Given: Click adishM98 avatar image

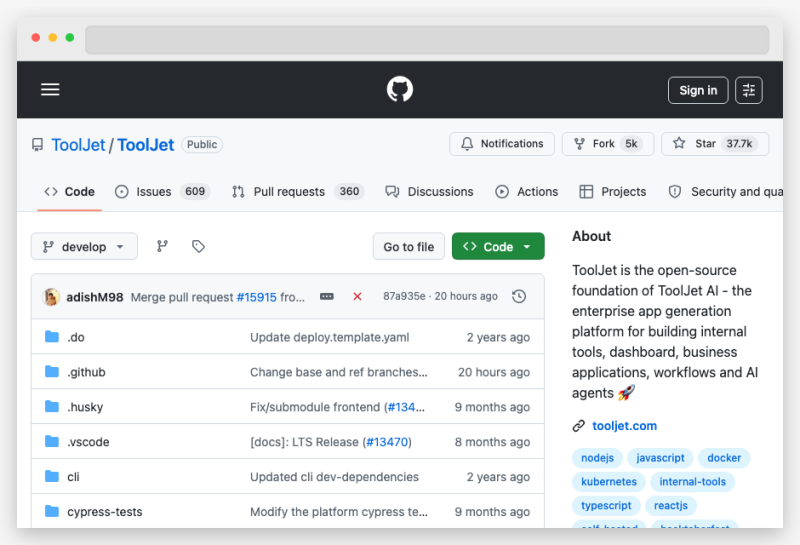Looking at the screenshot, I should point(51,297).
